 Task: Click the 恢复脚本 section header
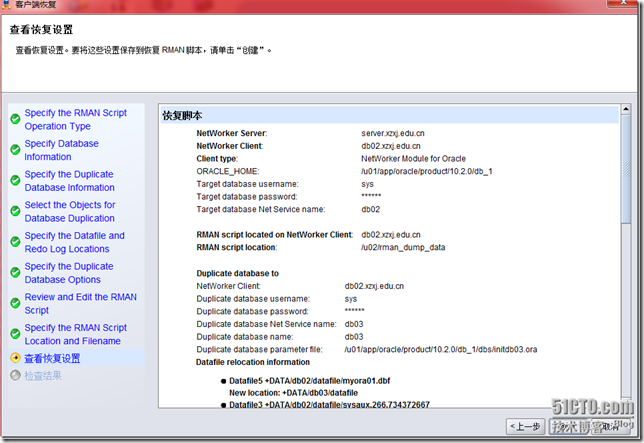coord(389,115)
